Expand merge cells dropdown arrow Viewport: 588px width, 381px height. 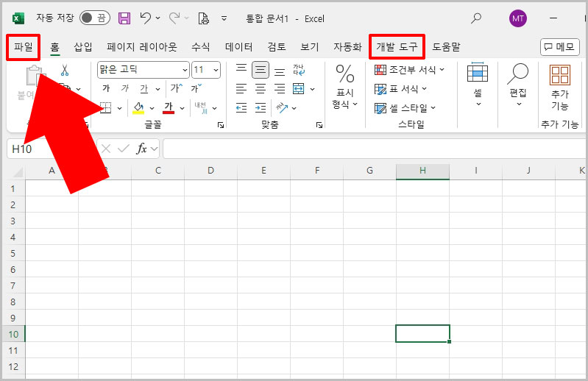pyautogui.click(x=312, y=89)
